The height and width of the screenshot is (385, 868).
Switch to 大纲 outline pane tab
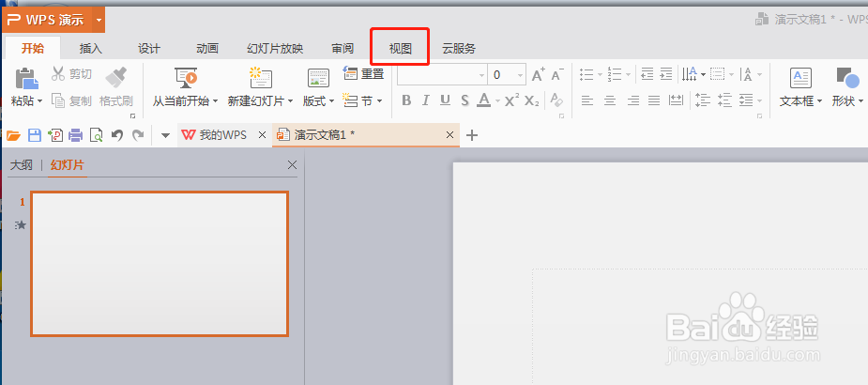(x=22, y=165)
